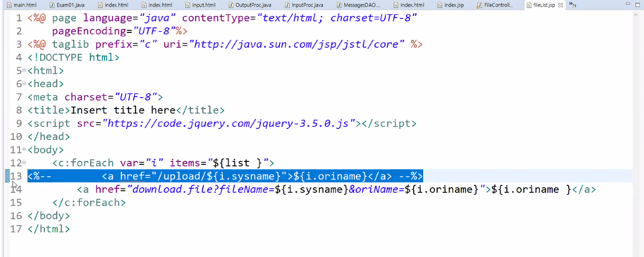
Task: Click the contentType="text/html; charset=UTF-8" attribute
Action: click(x=299, y=18)
